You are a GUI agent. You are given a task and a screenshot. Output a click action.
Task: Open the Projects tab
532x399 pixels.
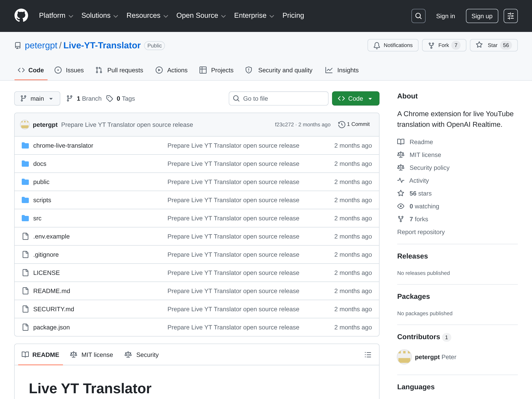pos(216,70)
